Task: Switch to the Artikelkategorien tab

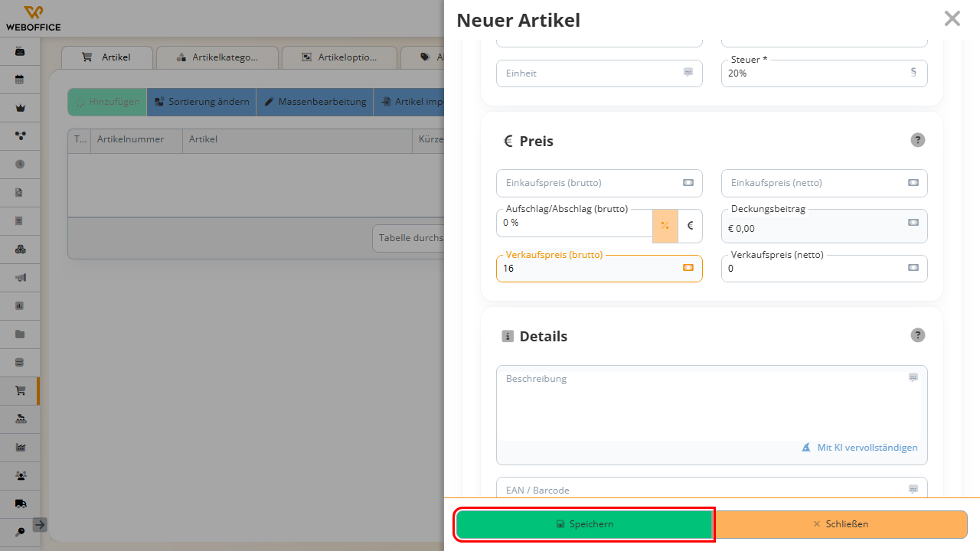Action: click(217, 57)
